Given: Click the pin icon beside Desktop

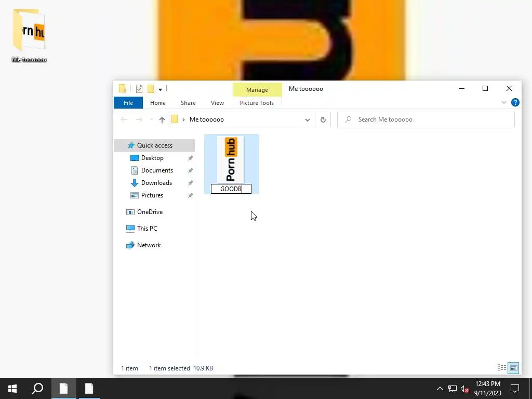Looking at the screenshot, I should pos(191,158).
